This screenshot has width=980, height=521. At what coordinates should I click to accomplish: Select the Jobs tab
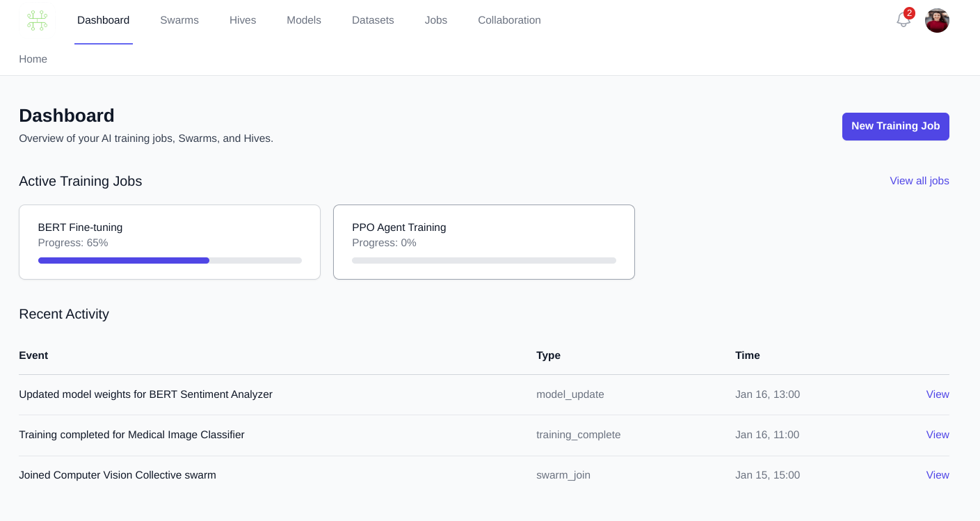point(436,20)
